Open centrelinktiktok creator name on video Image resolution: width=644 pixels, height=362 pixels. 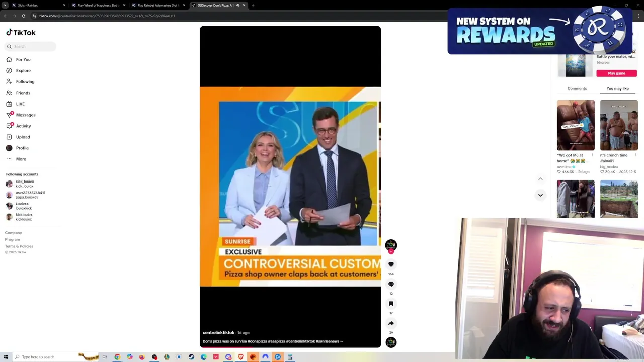[218, 332]
